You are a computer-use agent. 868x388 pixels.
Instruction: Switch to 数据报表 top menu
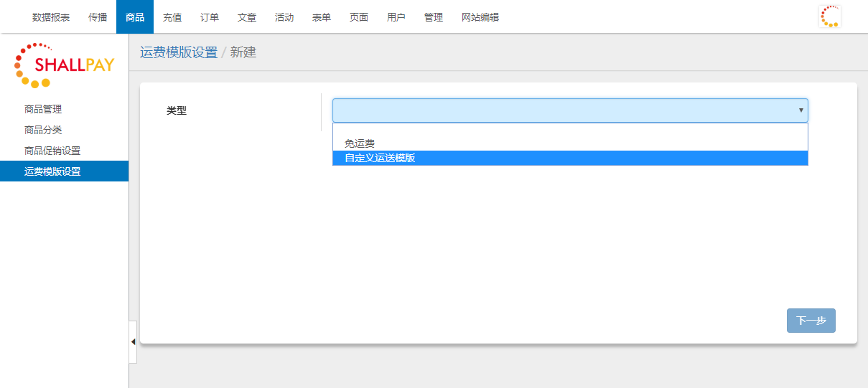coord(51,17)
